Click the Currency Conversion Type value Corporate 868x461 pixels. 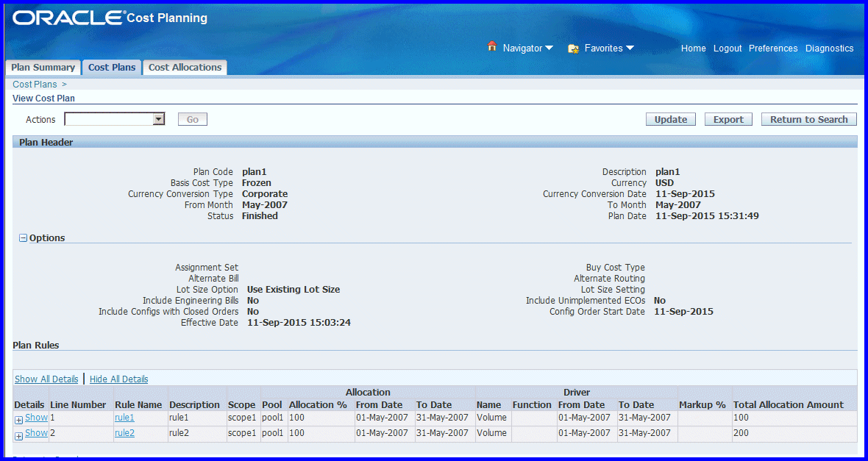coord(265,193)
